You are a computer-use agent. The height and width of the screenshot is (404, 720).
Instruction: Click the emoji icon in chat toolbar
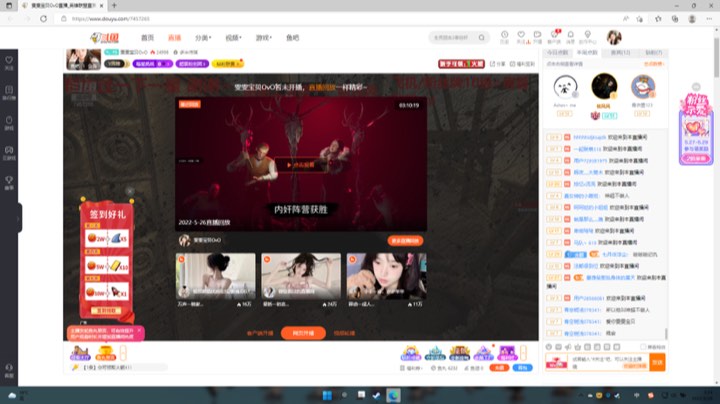pyautogui.click(x=549, y=347)
